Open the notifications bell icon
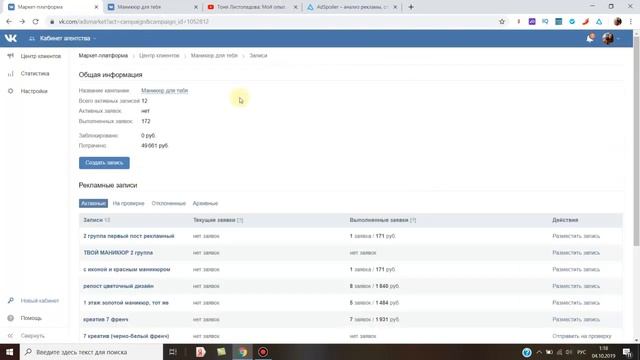This screenshot has height=360, width=640. [590, 38]
